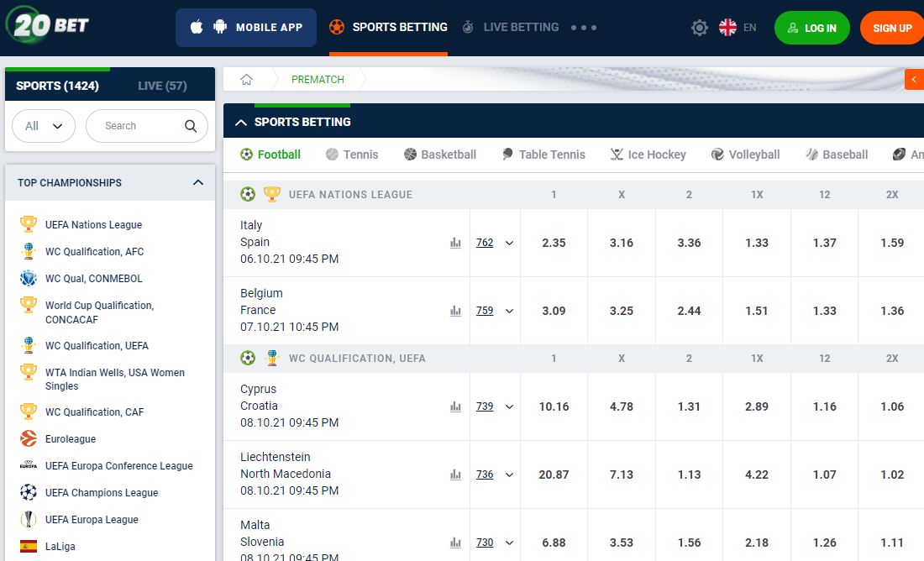This screenshot has height=561, width=924.
Task: Bet on Cyprus win at 10.16
Action: click(554, 406)
